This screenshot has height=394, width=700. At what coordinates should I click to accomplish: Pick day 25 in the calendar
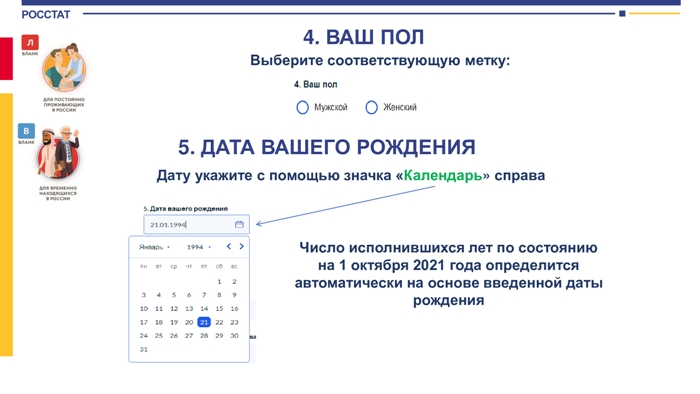[x=158, y=336]
